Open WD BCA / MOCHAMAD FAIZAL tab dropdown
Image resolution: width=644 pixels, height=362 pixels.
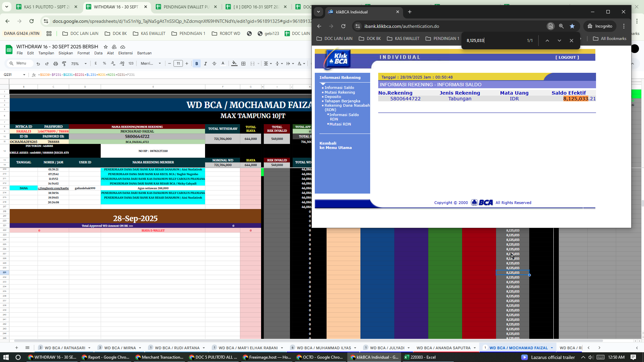(552, 348)
